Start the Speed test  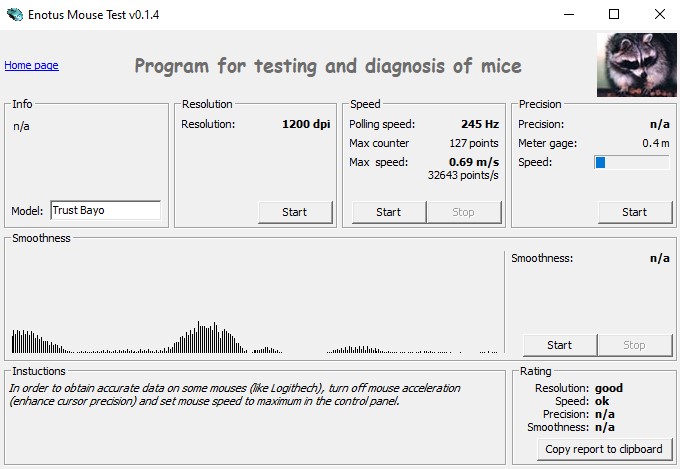[x=389, y=212]
